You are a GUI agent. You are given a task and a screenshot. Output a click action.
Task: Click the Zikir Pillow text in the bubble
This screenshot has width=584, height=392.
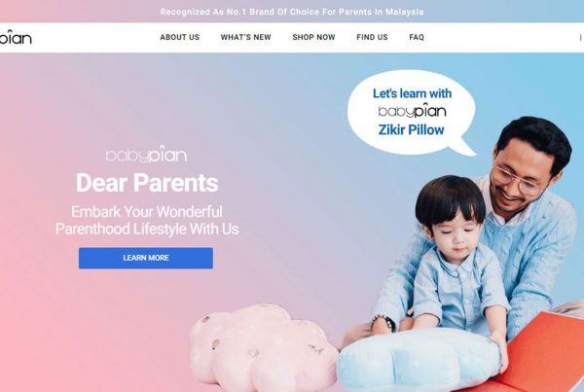coord(411,130)
